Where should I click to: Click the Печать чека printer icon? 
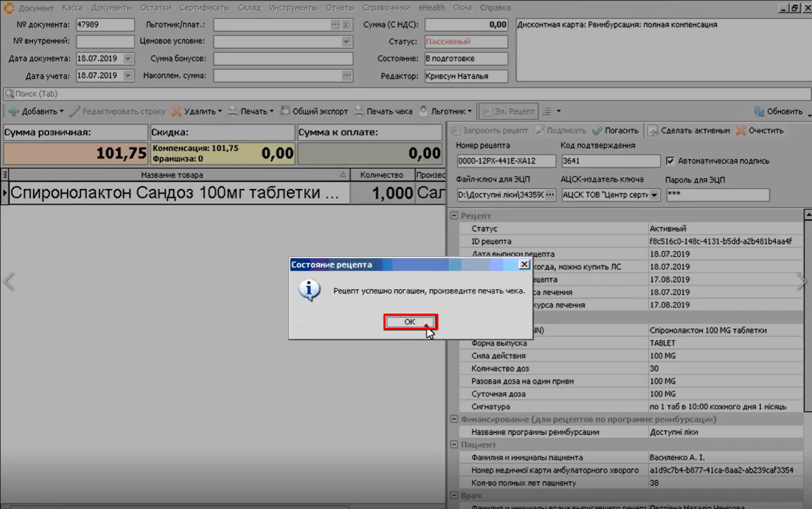pos(359,111)
